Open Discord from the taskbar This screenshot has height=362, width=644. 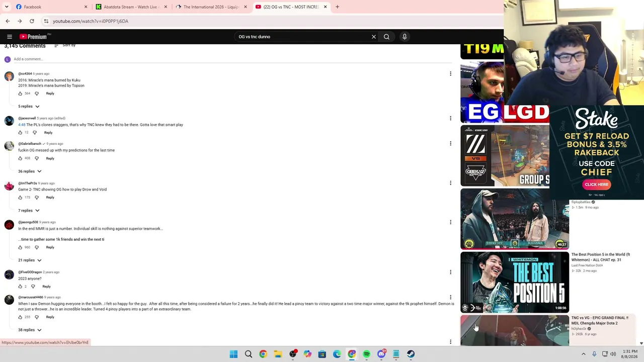[381, 354]
